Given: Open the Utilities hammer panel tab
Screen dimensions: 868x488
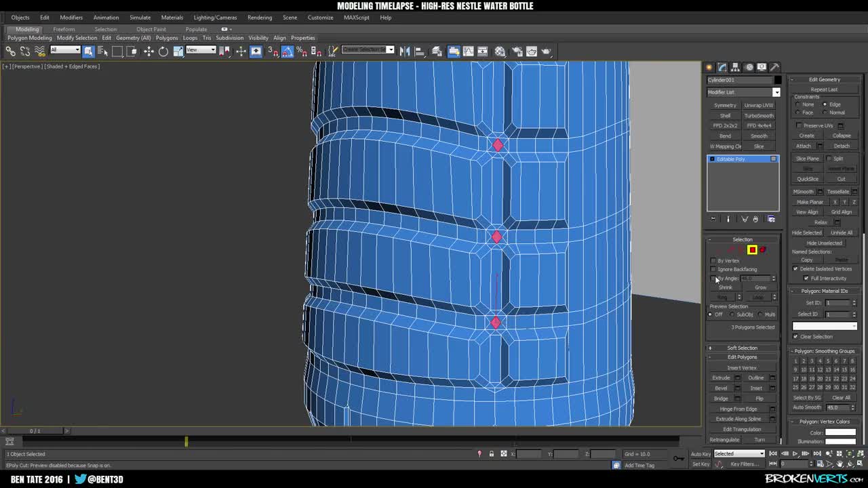Looking at the screenshot, I should 774,67.
